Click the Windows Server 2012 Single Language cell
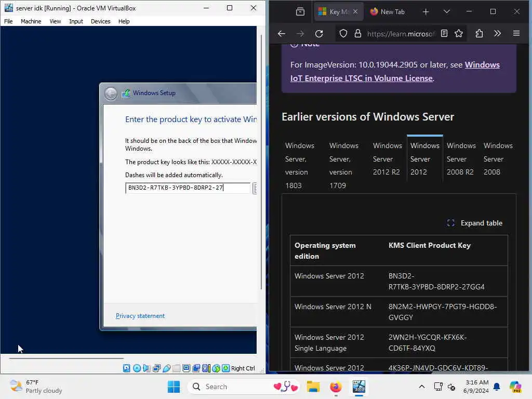The height and width of the screenshot is (399, 532). click(x=338, y=343)
